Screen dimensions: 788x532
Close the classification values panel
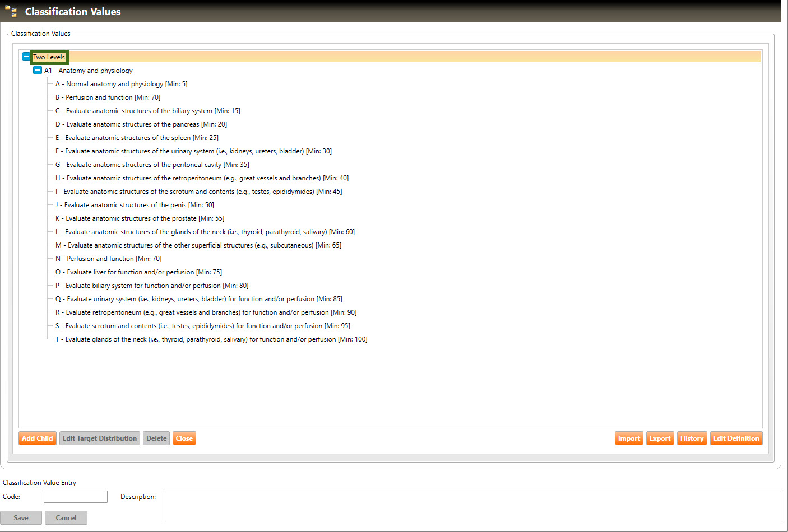184,438
